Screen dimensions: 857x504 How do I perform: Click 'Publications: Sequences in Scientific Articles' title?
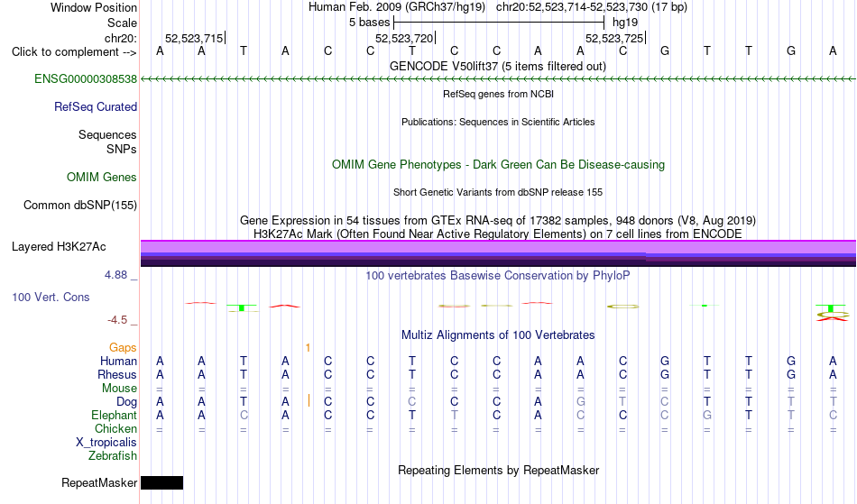point(498,122)
